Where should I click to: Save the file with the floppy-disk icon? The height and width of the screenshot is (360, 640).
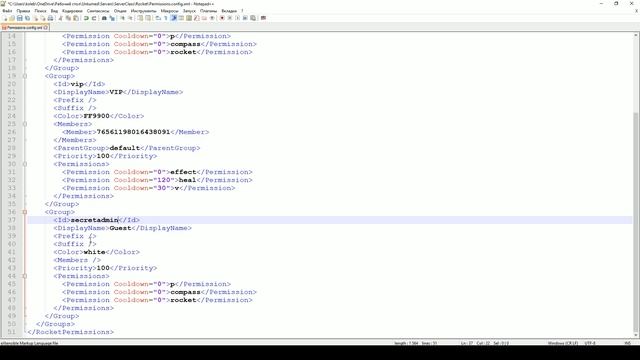point(20,18)
